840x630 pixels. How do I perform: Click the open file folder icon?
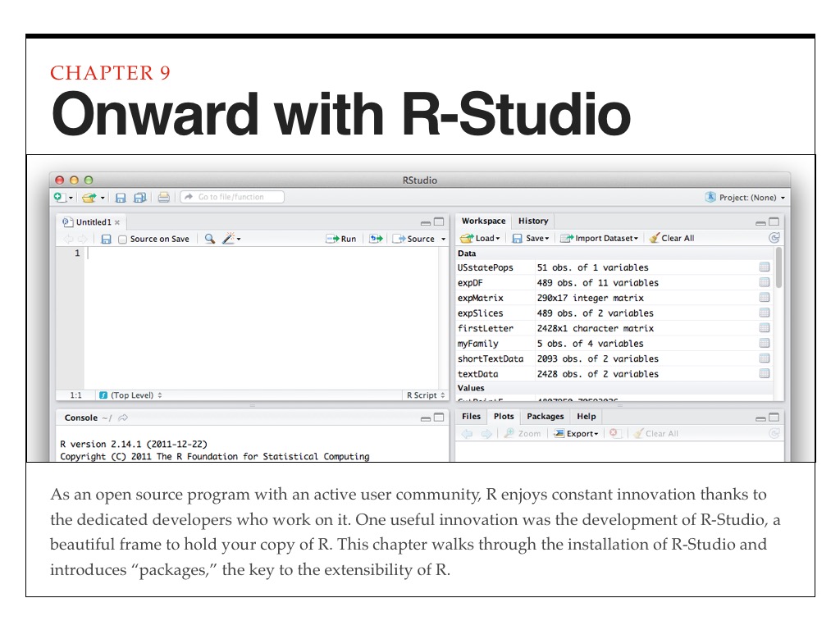click(x=89, y=198)
